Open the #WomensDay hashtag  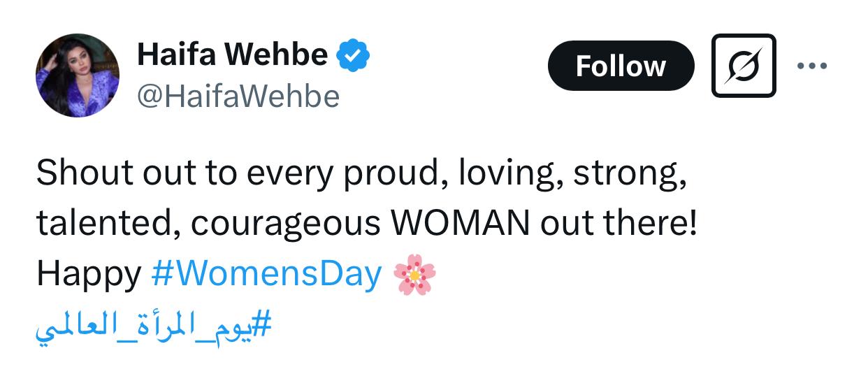point(266,275)
